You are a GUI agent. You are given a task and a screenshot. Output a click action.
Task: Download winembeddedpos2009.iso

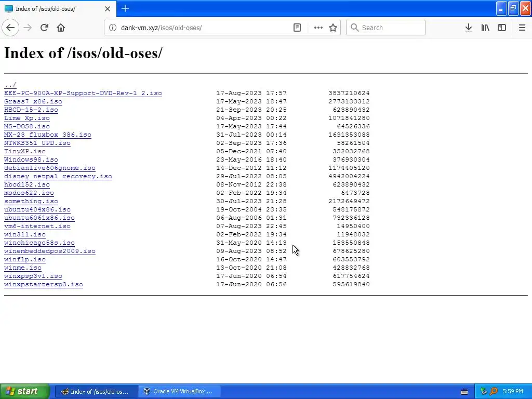pos(50,251)
